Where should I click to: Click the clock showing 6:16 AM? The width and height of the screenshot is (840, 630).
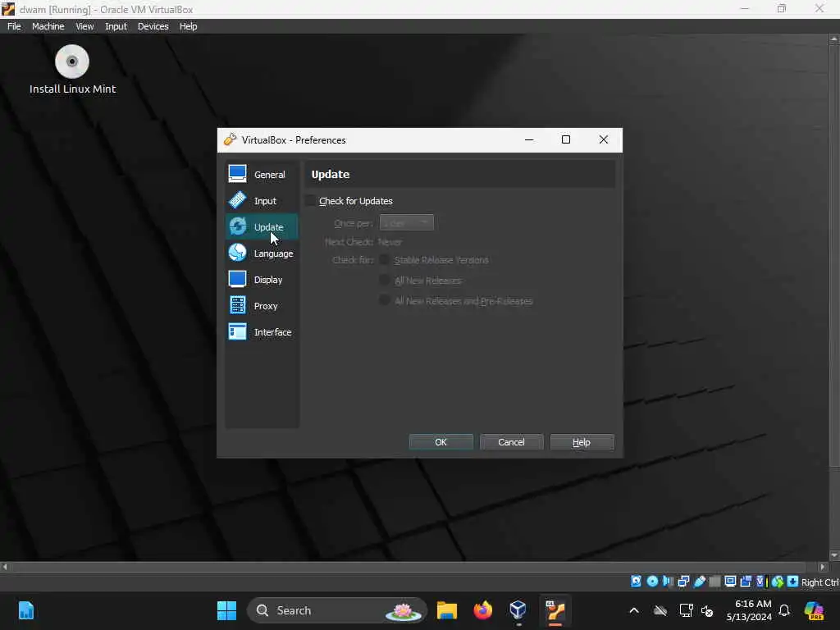click(x=749, y=610)
